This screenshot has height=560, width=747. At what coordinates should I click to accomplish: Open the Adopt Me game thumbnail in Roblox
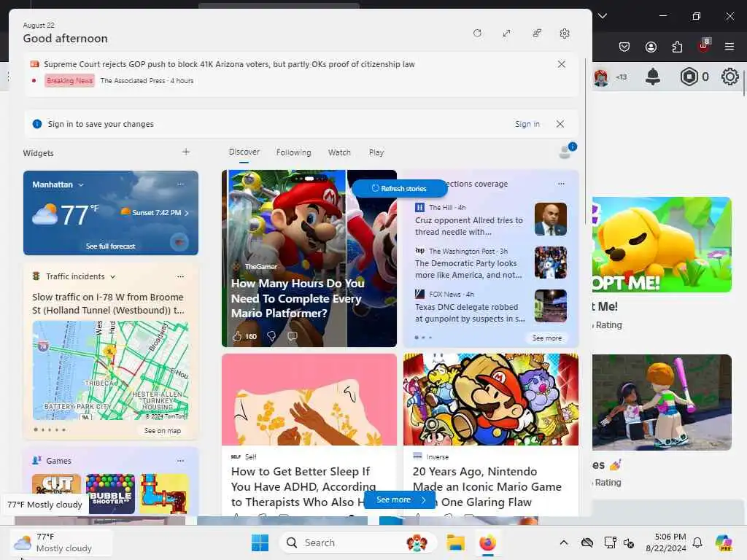[x=662, y=244]
